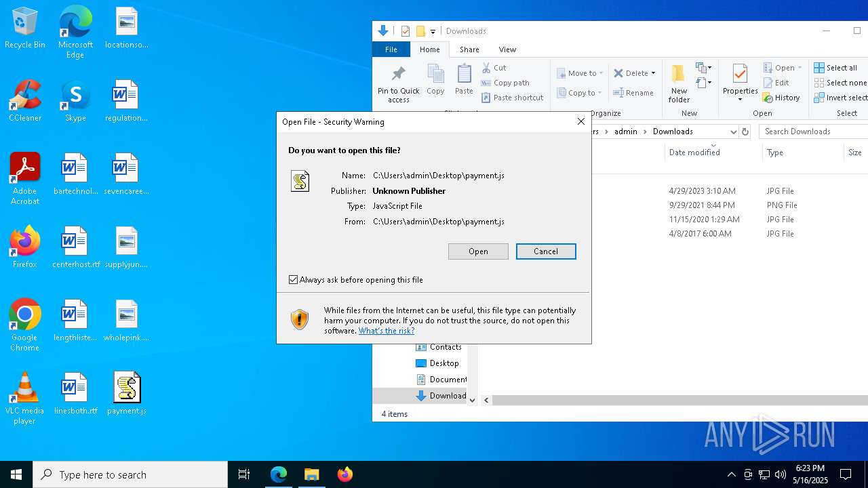Select the payment.js desktop file

[127, 393]
